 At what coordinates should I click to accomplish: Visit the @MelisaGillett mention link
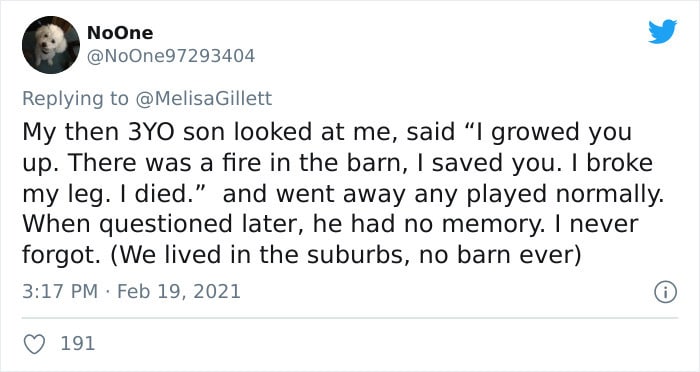(203, 98)
